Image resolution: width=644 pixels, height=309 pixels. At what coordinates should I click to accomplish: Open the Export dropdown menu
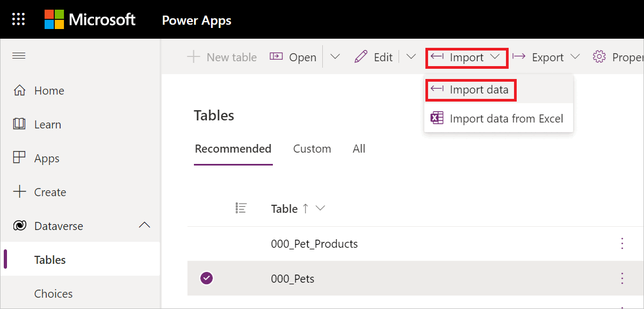pyautogui.click(x=546, y=57)
